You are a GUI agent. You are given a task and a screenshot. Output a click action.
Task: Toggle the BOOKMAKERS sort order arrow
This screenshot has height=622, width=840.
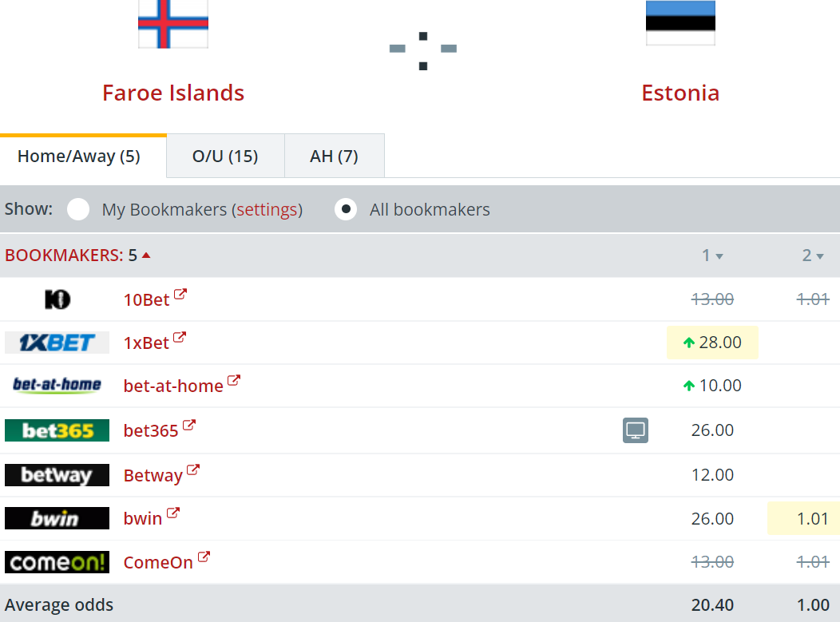[146, 256]
